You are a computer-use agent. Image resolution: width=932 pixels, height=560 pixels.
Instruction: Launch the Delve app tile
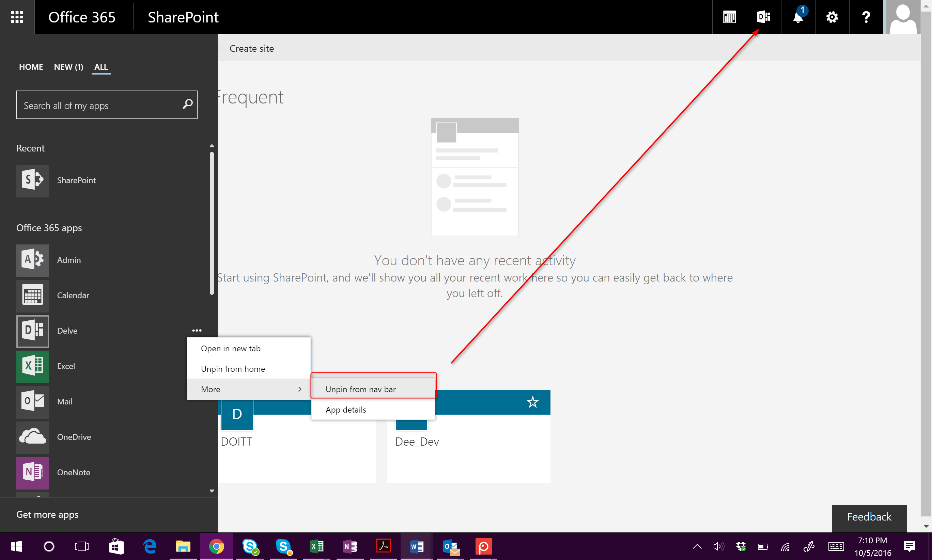(33, 331)
